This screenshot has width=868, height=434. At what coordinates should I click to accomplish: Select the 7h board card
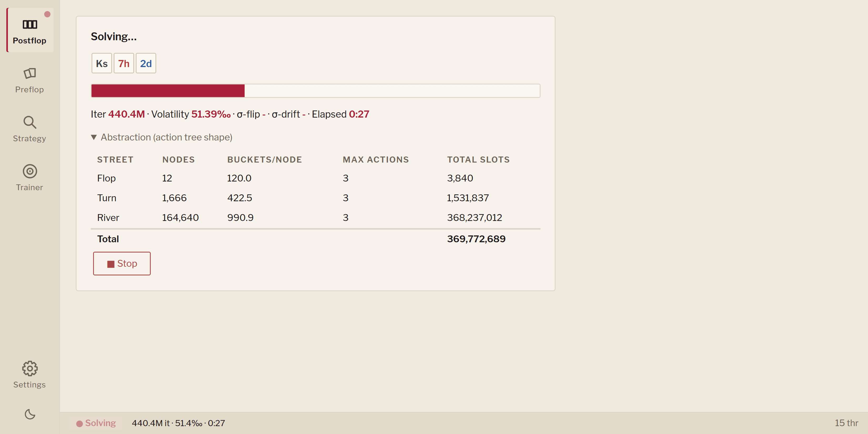coord(124,63)
